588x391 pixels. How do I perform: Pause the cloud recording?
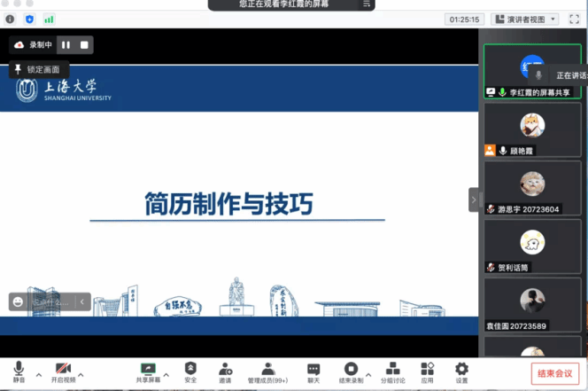pyautogui.click(x=66, y=44)
